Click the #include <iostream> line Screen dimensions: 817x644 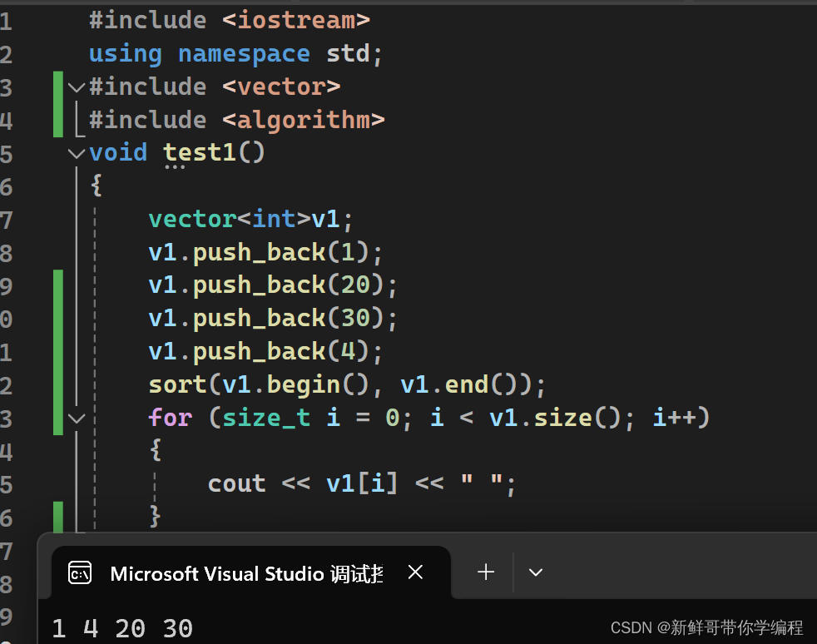tap(230, 20)
